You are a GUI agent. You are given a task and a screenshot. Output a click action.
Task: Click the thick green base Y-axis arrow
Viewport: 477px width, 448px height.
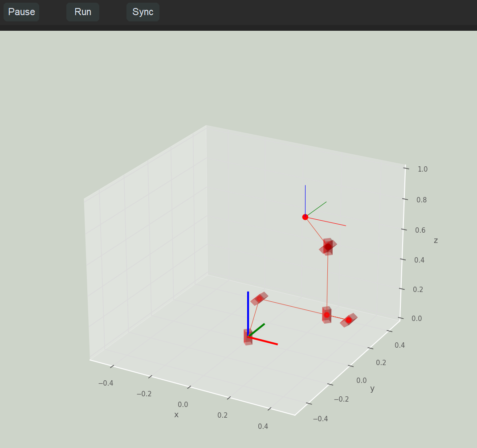coord(257,330)
